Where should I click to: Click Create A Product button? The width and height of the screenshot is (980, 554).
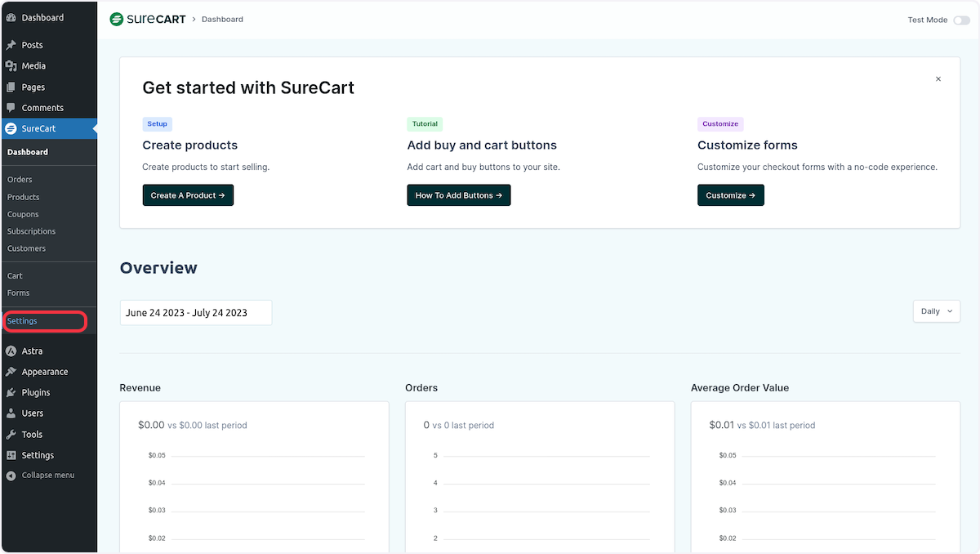(x=188, y=195)
